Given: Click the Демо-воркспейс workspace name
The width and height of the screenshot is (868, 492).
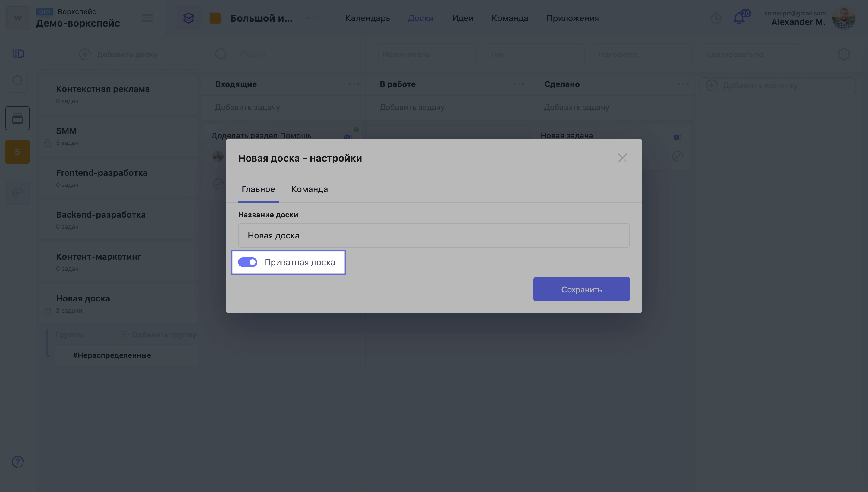Looking at the screenshot, I should 78,23.
